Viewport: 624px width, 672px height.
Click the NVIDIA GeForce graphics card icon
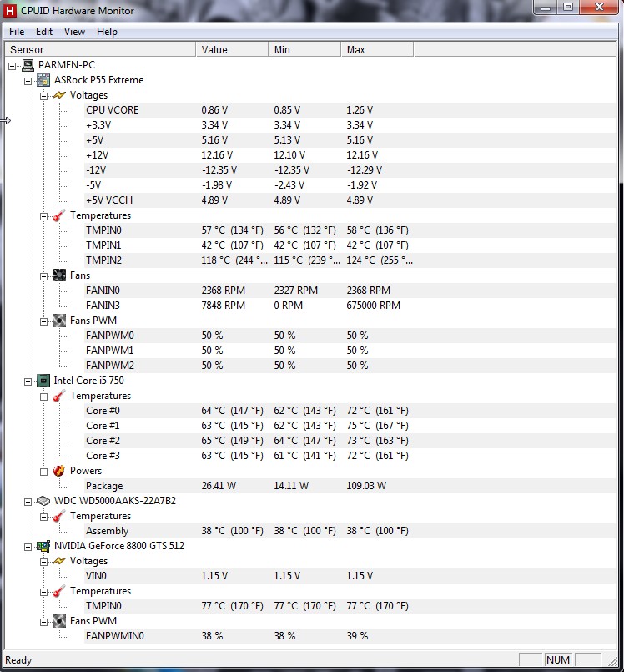click(x=43, y=546)
